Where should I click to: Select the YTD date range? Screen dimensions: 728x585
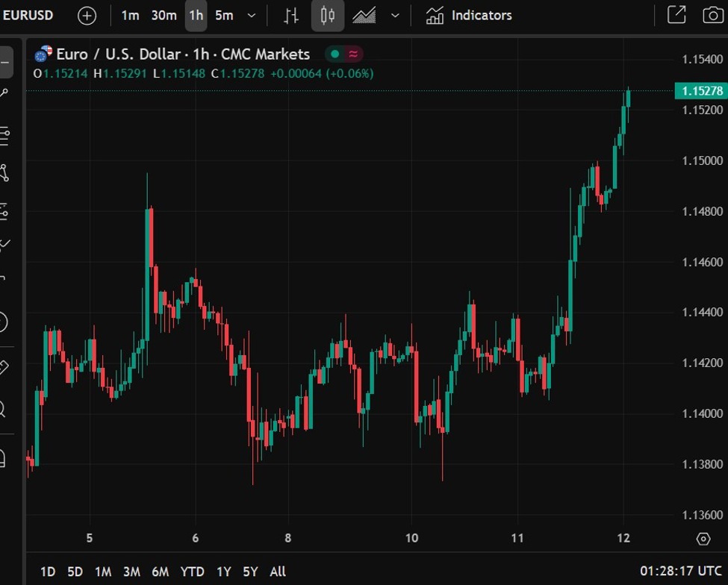coord(192,572)
